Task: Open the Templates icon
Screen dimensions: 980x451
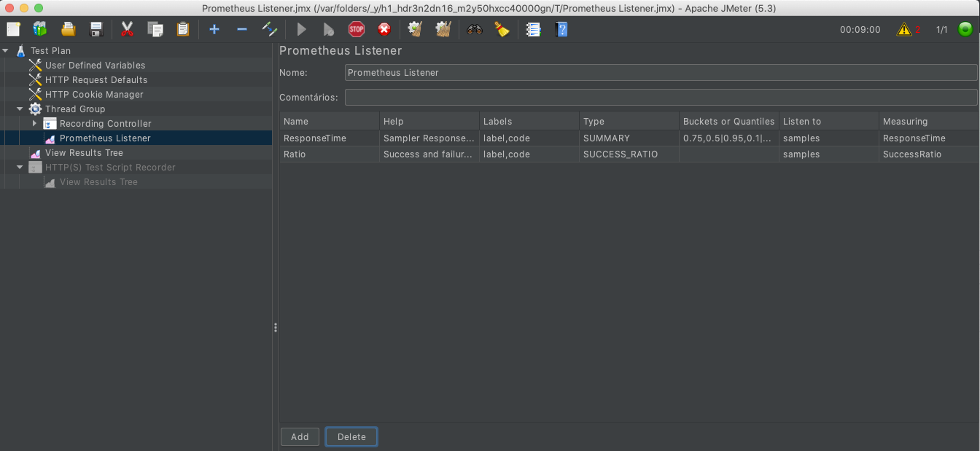Action: pos(40,29)
